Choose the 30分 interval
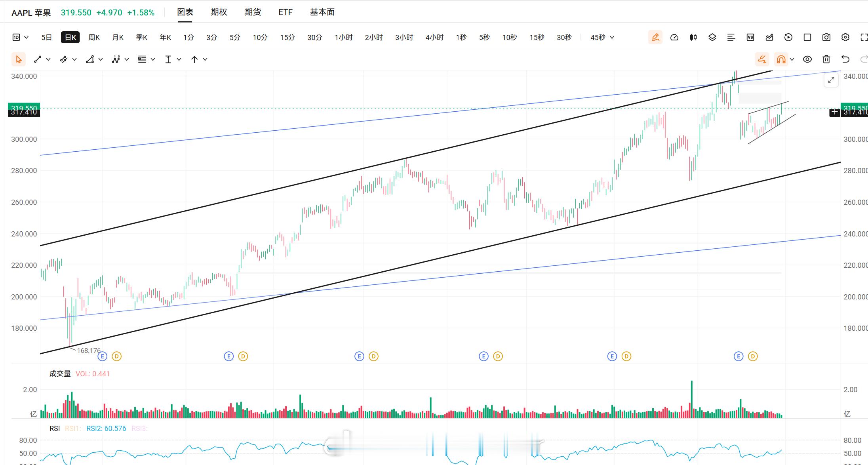Image resolution: width=868 pixels, height=465 pixels. click(314, 37)
